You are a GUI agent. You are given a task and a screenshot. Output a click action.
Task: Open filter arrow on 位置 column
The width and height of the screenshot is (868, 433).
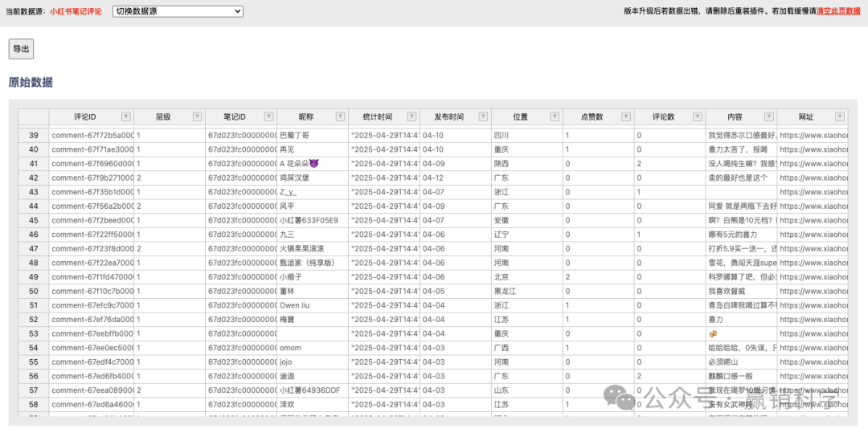click(554, 116)
